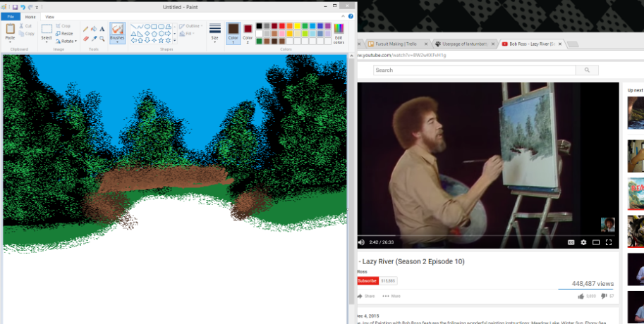
Task: Pick the yellow swatch in Paint's palette
Action: (x=297, y=26)
